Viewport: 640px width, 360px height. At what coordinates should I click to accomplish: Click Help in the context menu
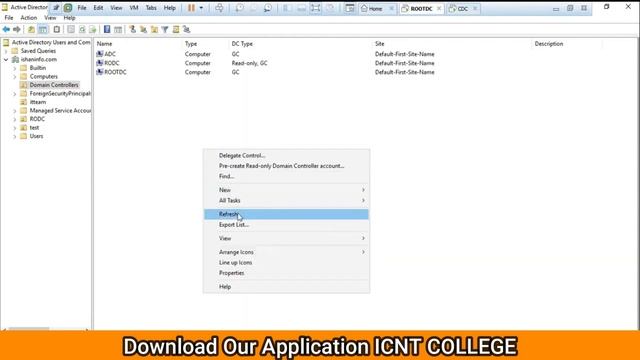coord(286,287)
